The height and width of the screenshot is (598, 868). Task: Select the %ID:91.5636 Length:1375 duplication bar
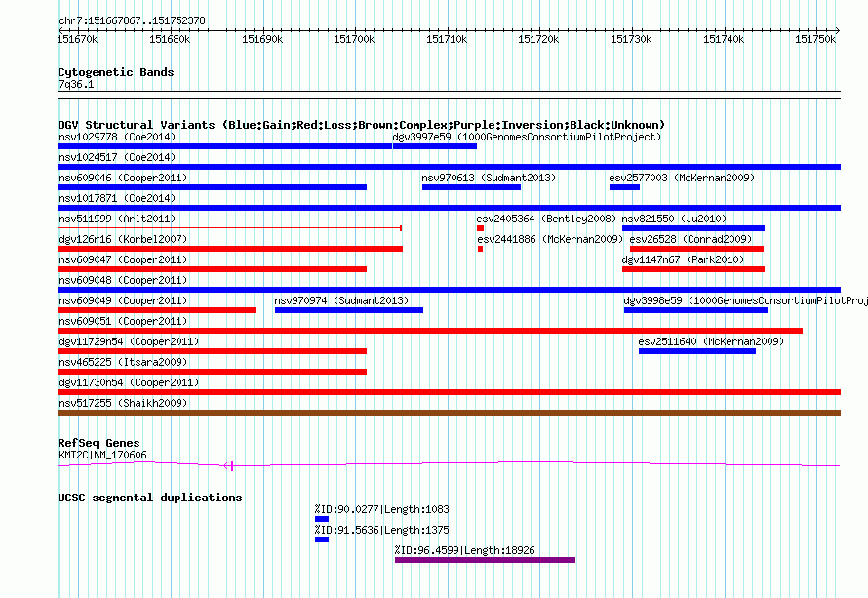coord(322,539)
